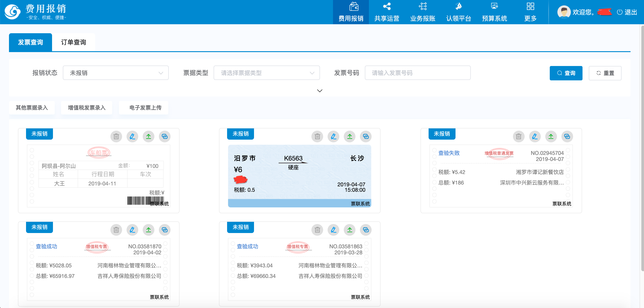
Task: Delete invoice NO.03581863
Action: pos(317,230)
